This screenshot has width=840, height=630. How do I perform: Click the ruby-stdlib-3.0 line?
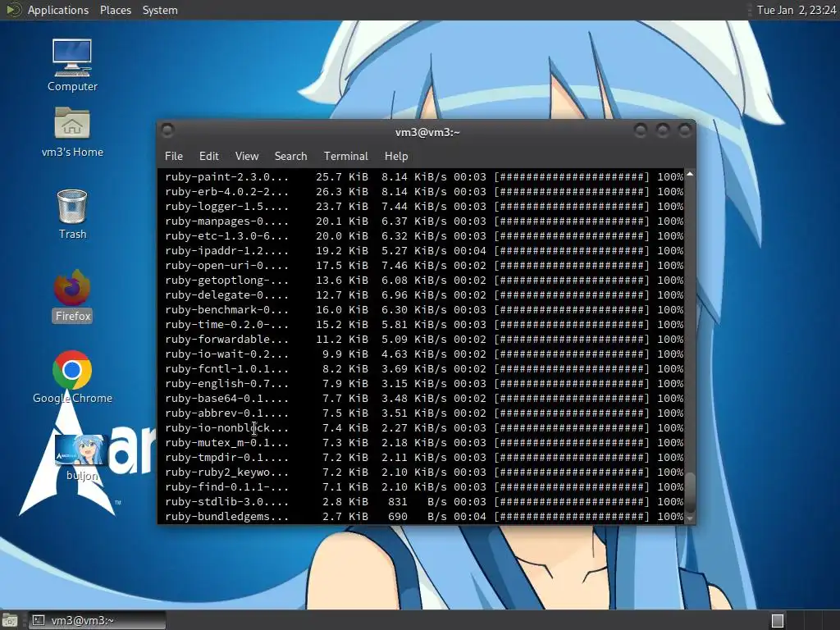point(424,502)
